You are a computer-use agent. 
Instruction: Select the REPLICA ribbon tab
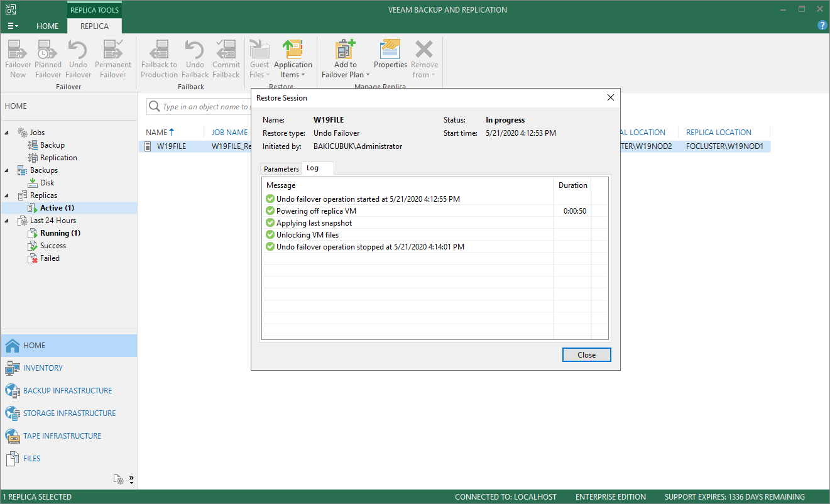point(94,26)
